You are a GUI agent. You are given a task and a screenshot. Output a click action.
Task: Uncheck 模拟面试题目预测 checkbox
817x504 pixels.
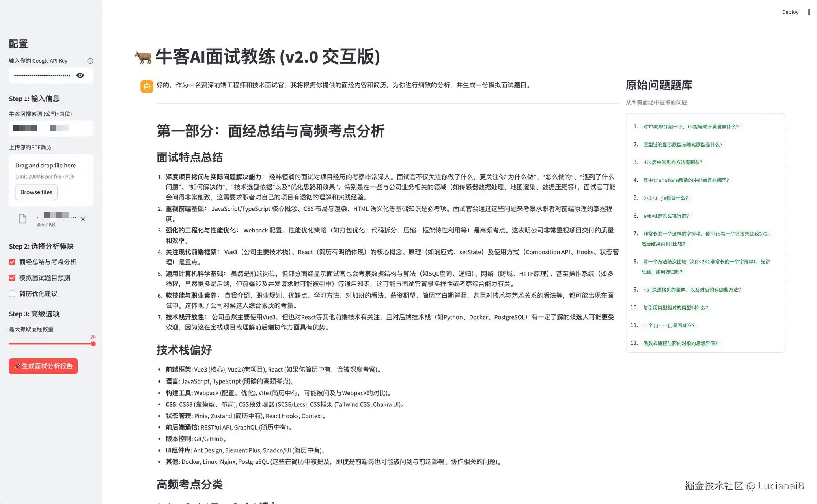(x=12, y=278)
